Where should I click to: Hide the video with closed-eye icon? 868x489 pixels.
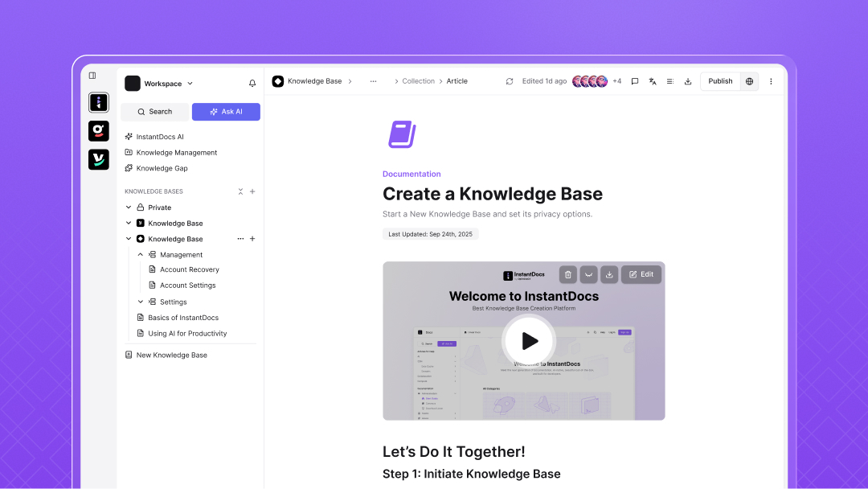[588, 274]
